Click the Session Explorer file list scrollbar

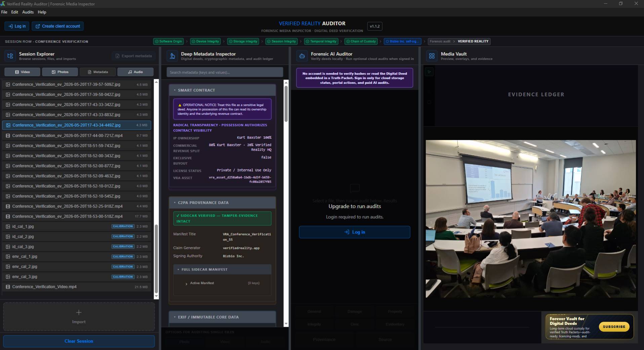(x=156, y=258)
